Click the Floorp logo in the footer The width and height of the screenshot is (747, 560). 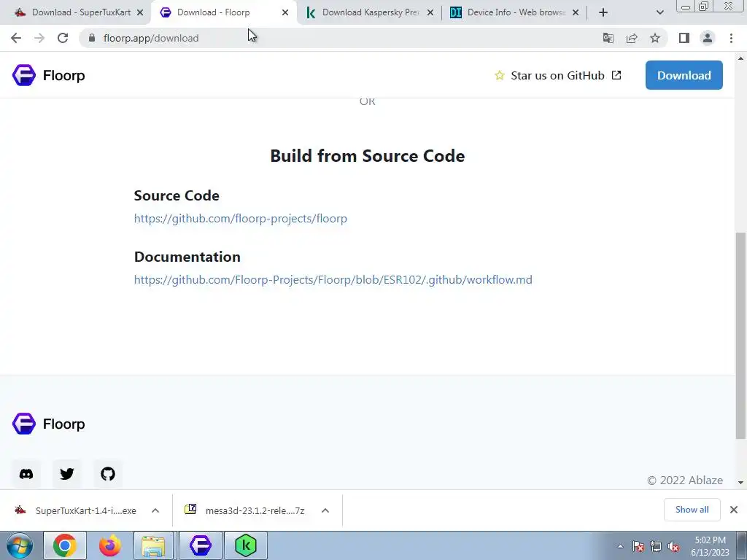[49, 424]
